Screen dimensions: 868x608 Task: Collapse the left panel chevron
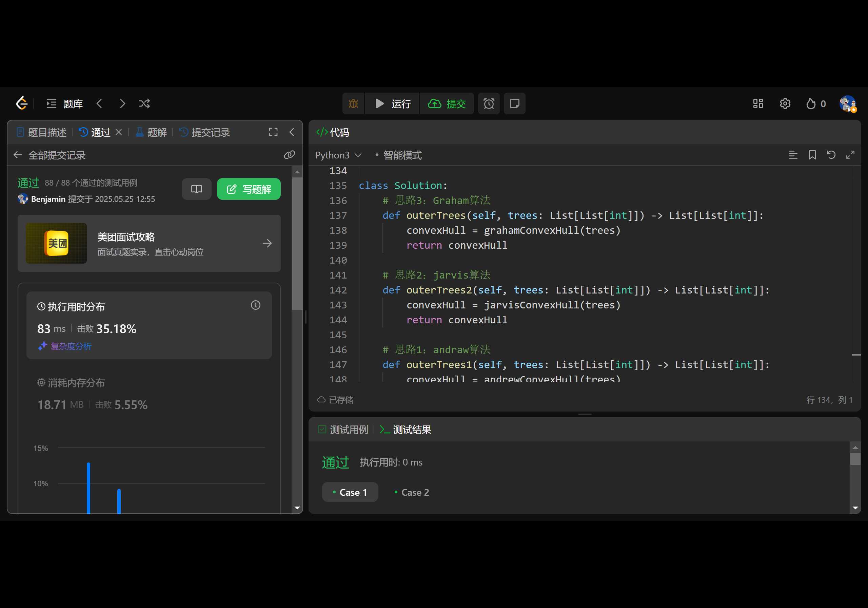[x=292, y=132]
